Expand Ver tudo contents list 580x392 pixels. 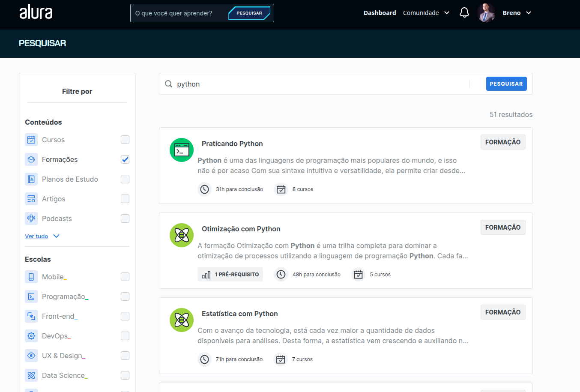coord(42,236)
